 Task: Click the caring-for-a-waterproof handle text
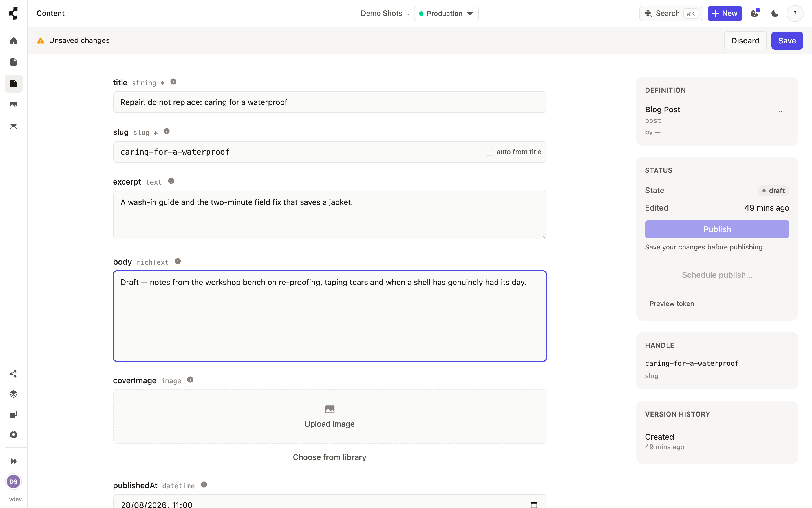(x=692, y=363)
